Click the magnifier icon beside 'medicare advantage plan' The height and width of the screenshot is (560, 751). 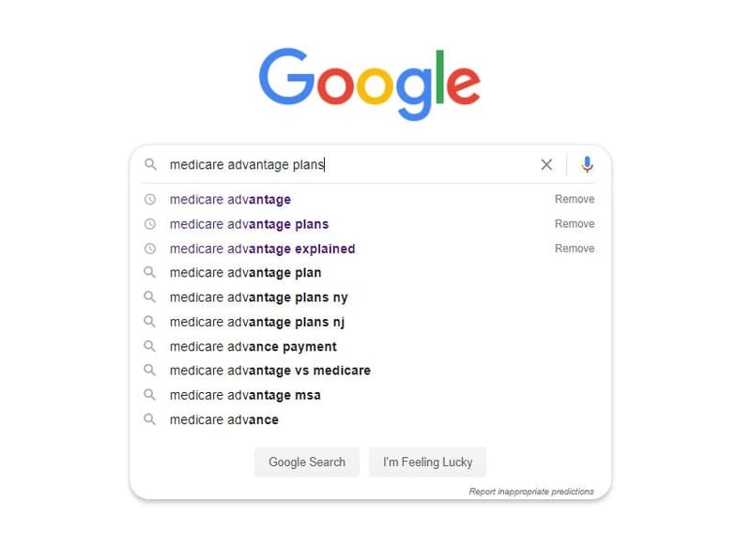tap(150, 273)
